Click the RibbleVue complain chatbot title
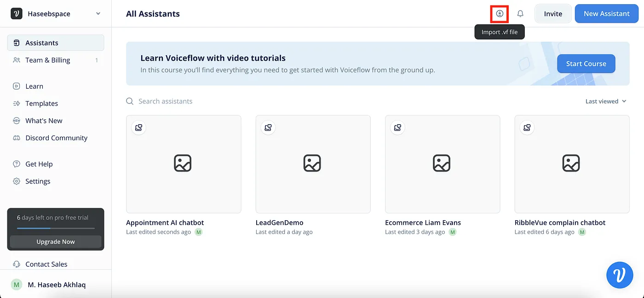The image size is (644, 298). [x=560, y=223]
